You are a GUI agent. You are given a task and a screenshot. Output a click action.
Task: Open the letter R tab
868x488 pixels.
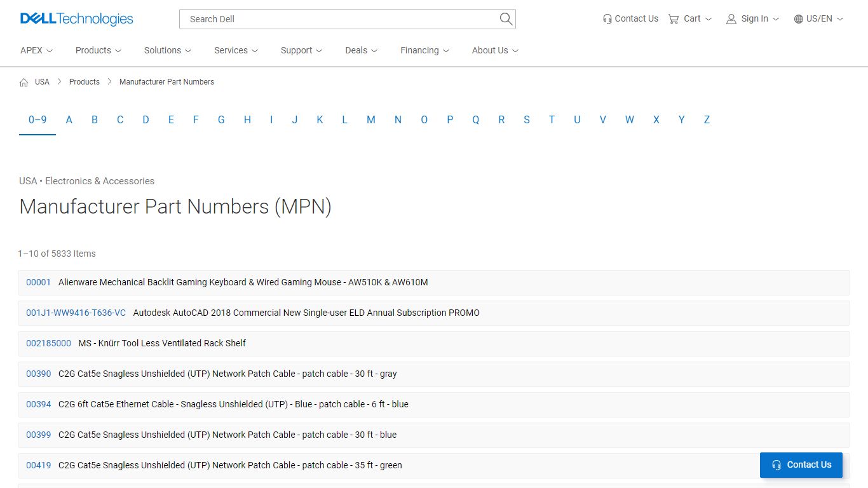click(x=501, y=119)
